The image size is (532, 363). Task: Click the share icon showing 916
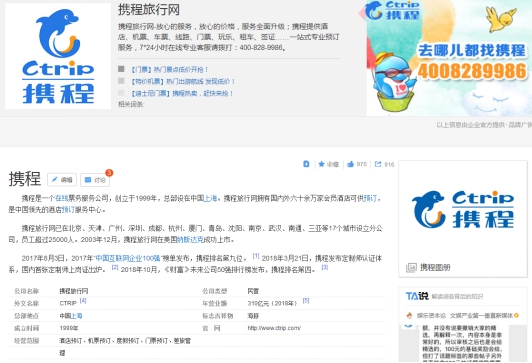pyautogui.click(x=378, y=164)
